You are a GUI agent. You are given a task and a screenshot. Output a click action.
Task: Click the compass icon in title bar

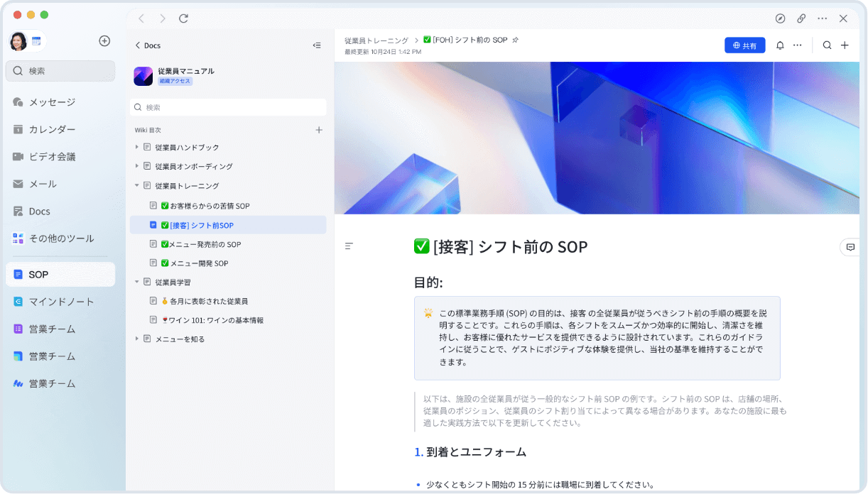pos(780,18)
